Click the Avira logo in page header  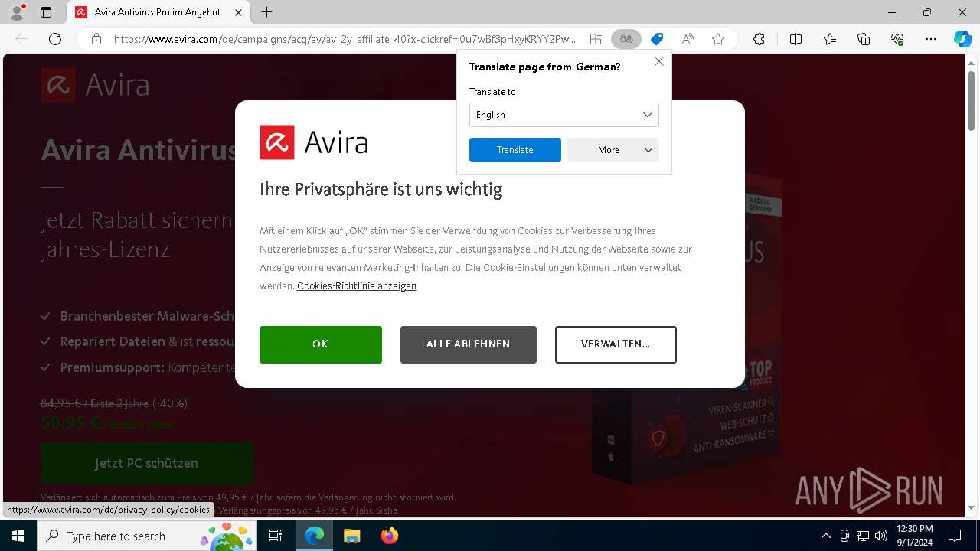(x=96, y=85)
